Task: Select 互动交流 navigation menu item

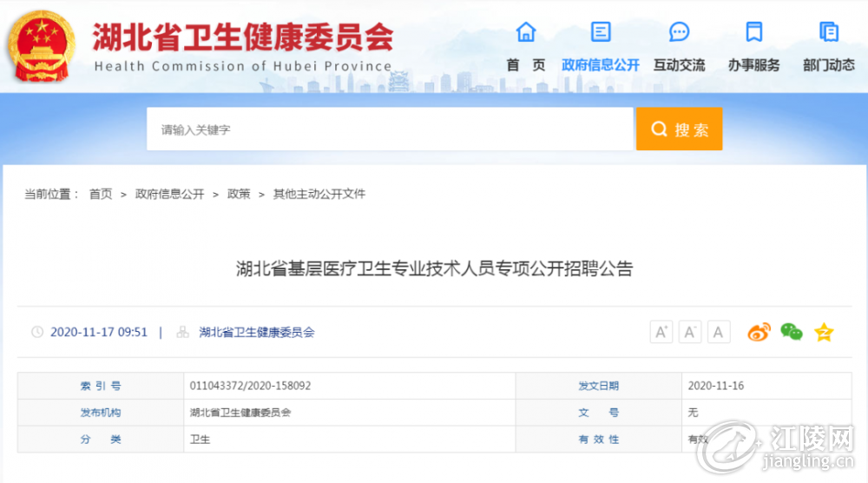Action: (x=680, y=65)
